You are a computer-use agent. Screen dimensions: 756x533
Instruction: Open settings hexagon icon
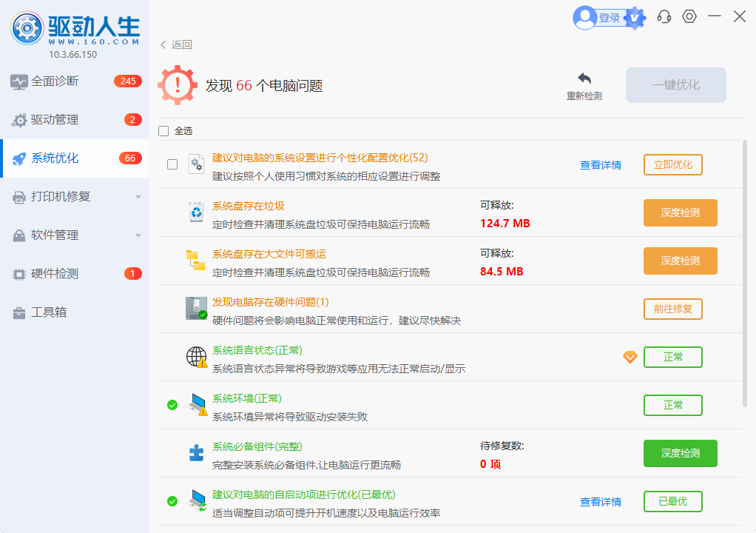click(x=689, y=16)
